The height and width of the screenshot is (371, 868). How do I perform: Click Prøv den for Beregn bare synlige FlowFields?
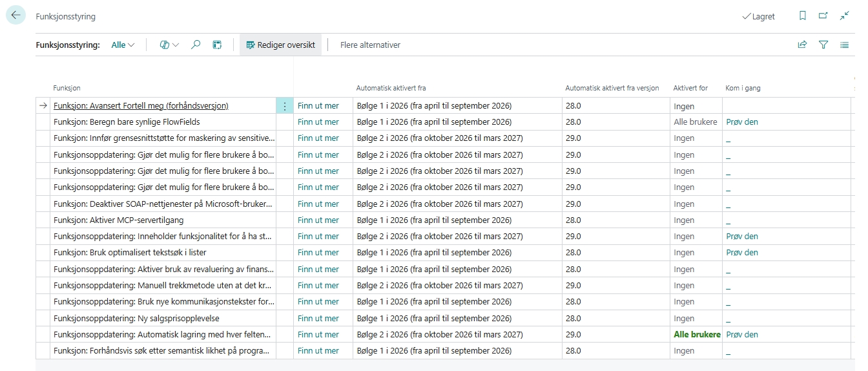click(x=742, y=122)
